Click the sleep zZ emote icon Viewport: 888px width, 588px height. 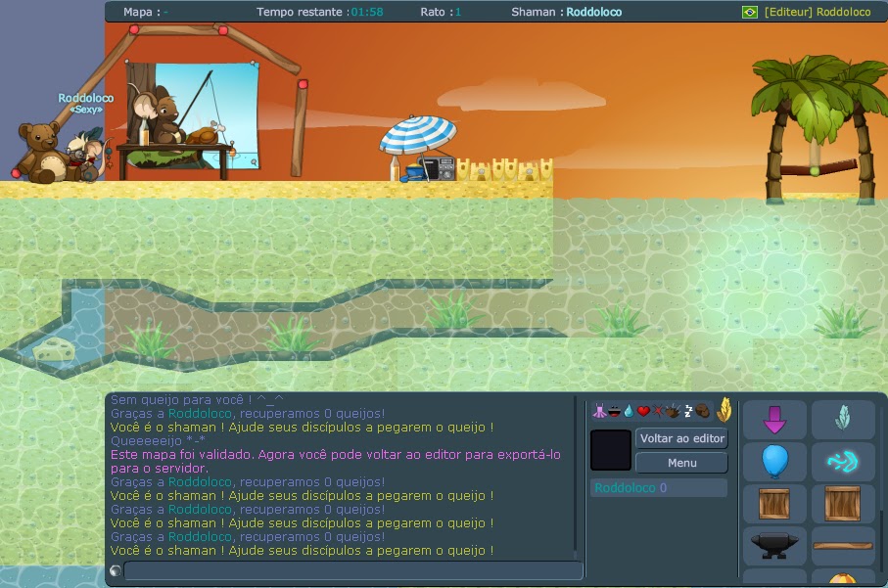[x=687, y=411]
